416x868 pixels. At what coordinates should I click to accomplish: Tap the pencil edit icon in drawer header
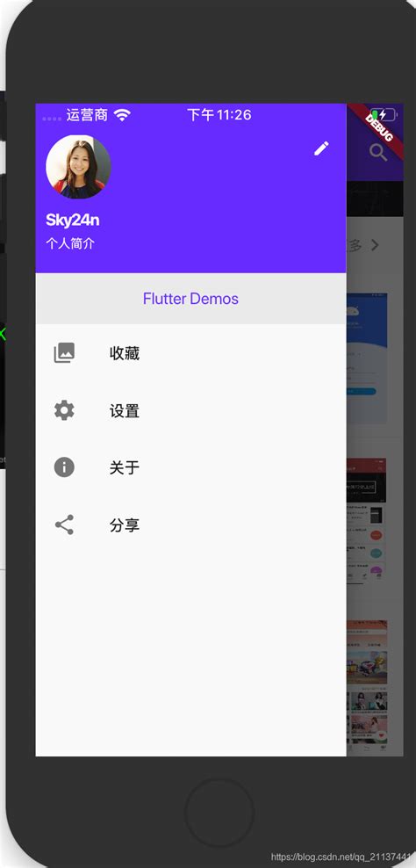click(x=321, y=148)
